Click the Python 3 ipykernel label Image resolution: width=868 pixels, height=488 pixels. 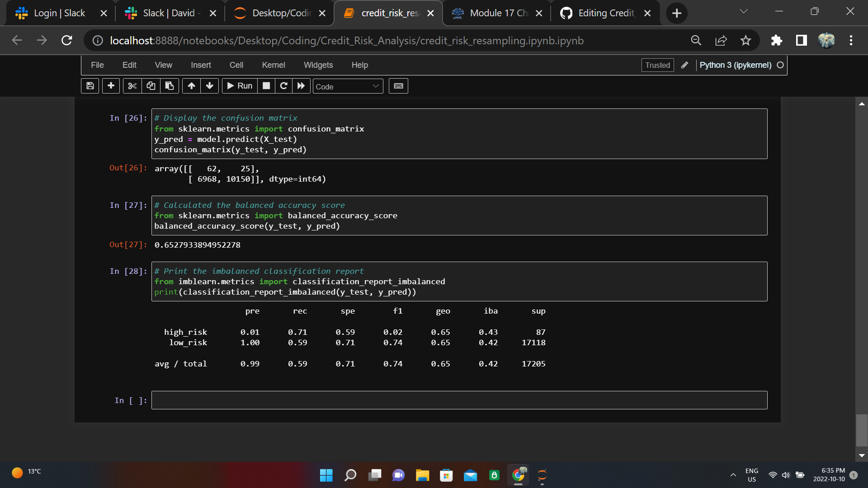[x=735, y=65]
